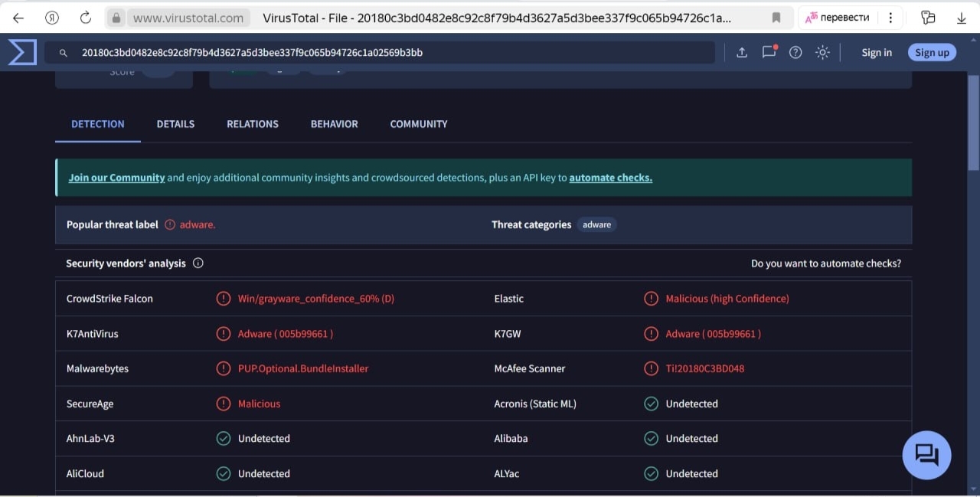Bookmark this page with the bookmark icon

[776, 18]
